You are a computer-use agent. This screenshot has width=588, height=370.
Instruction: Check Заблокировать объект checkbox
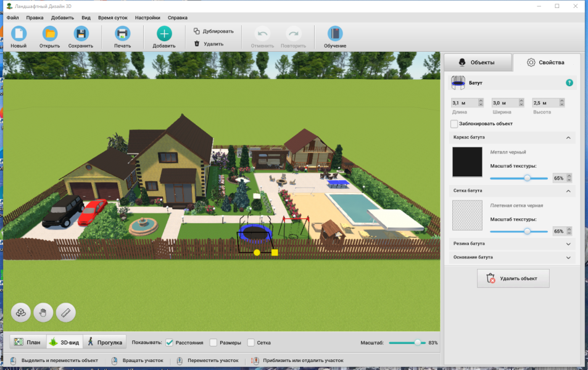454,124
